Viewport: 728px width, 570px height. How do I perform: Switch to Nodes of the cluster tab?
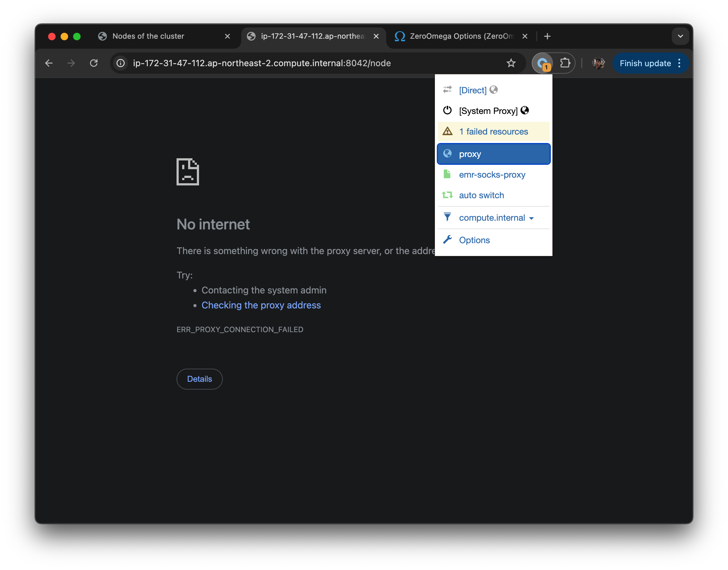[x=148, y=36]
